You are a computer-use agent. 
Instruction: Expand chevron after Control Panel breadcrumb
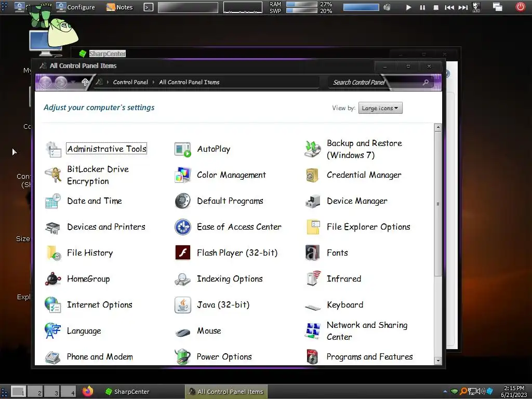(153, 82)
